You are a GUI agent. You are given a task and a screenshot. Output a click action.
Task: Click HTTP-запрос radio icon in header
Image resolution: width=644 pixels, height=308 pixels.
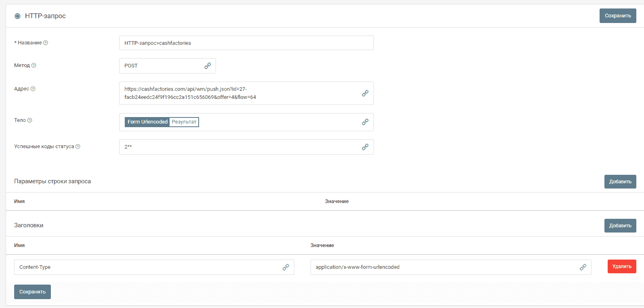tap(17, 16)
